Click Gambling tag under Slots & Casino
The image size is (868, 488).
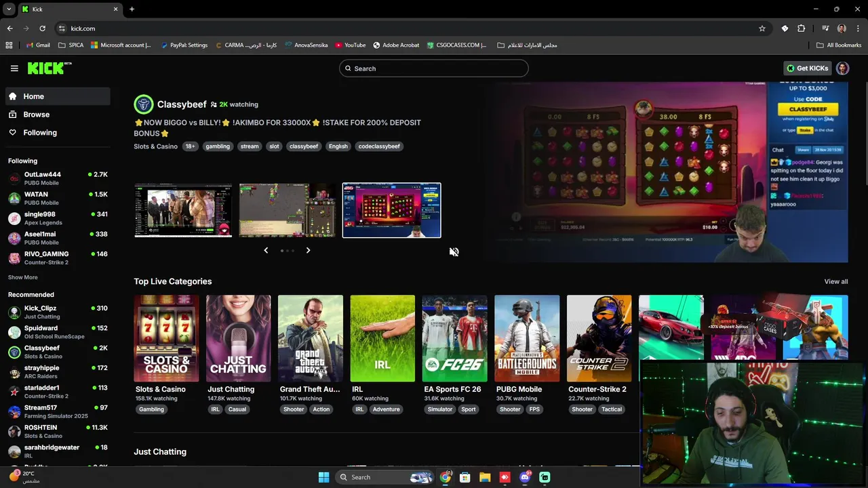click(151, 409)
